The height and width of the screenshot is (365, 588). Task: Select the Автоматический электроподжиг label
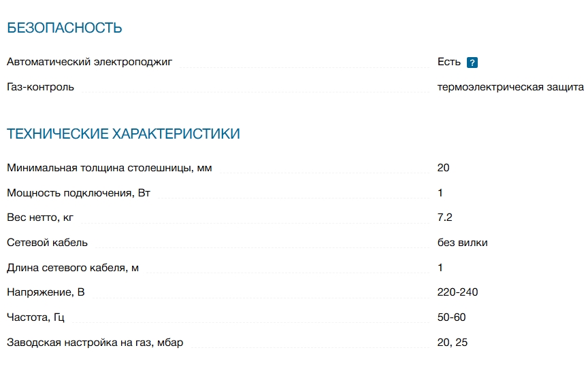pos(90,62)
